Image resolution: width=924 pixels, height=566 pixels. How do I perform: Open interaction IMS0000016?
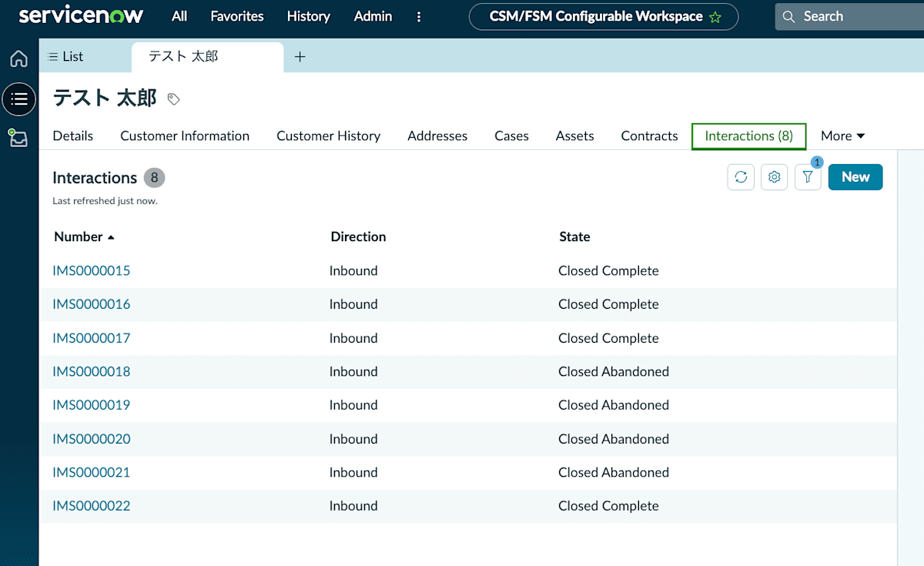pyautogui.click(x=92, y=304)
